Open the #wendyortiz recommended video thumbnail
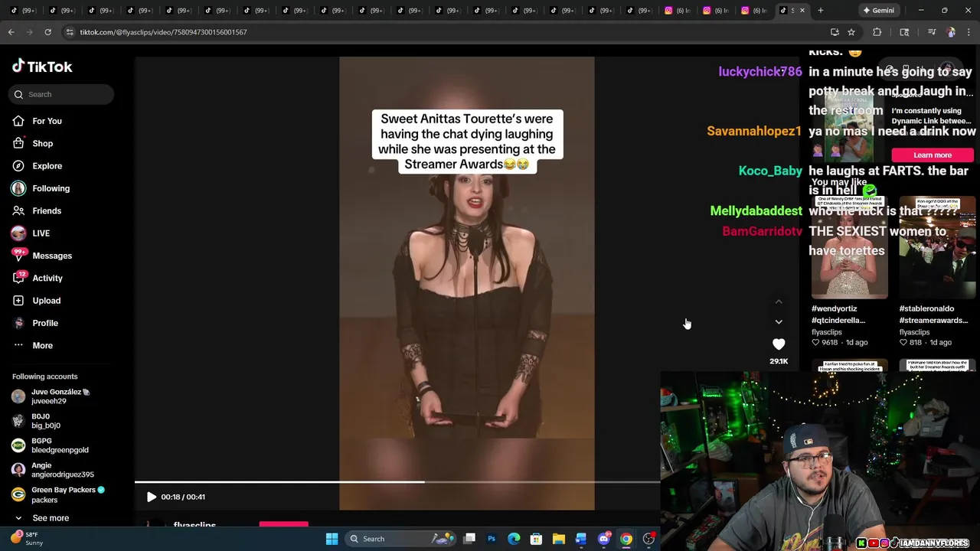Screen dimensions: 980x551 [850, 247]
